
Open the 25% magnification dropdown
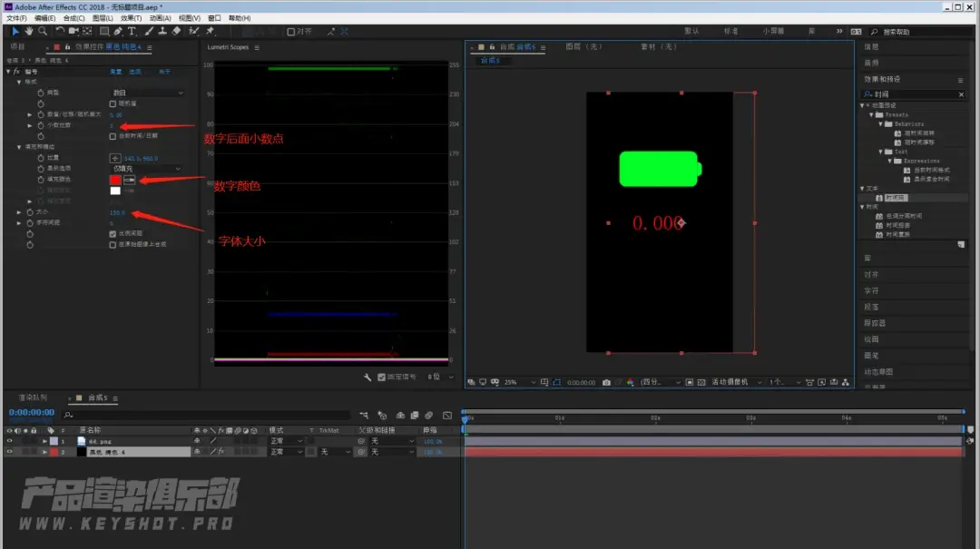tap(520, 382)
